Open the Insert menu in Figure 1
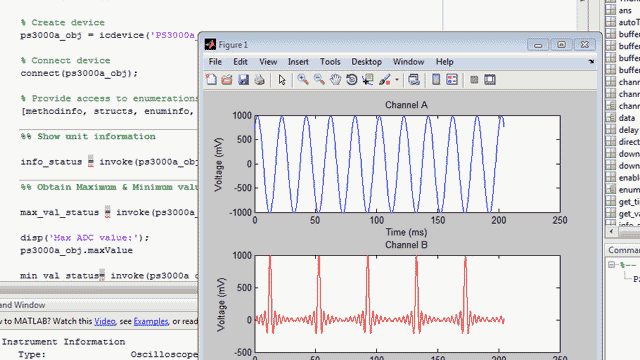 [x=298, y=62]
